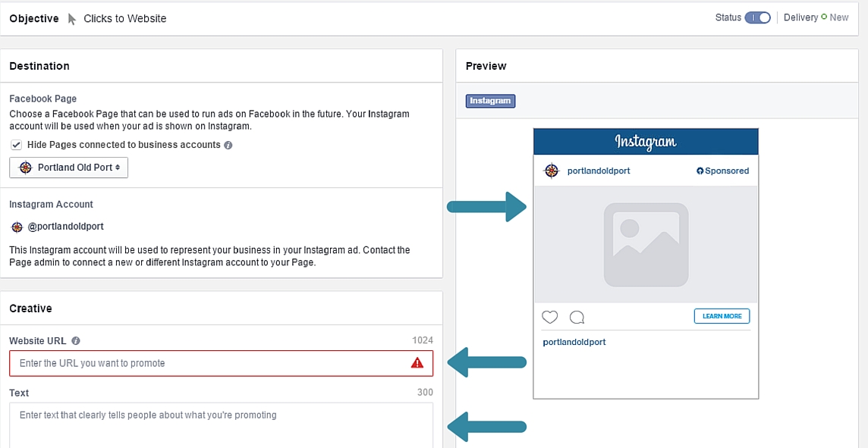Click portlandoldport username at preview top
Image resolution: width=868 pixels, height=448 pixels.
(x=599, y=171)
